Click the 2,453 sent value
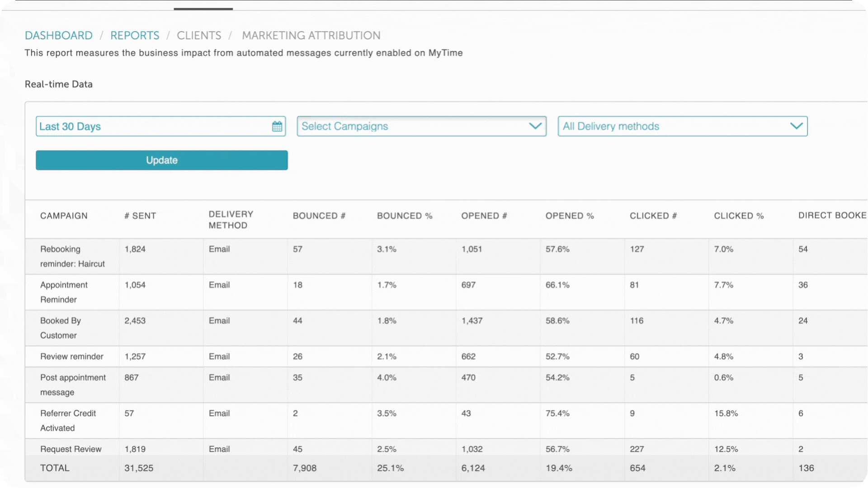868x488 pixels. tap(135, 321)
